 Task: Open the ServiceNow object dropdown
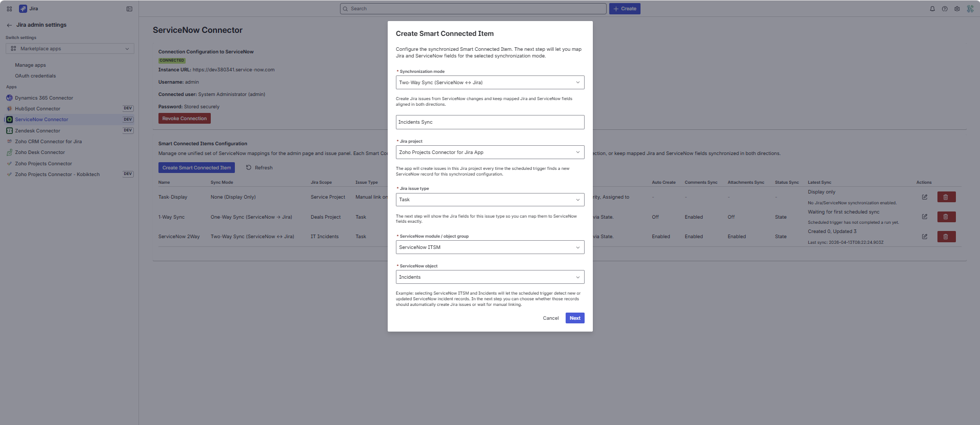point(490,277)
